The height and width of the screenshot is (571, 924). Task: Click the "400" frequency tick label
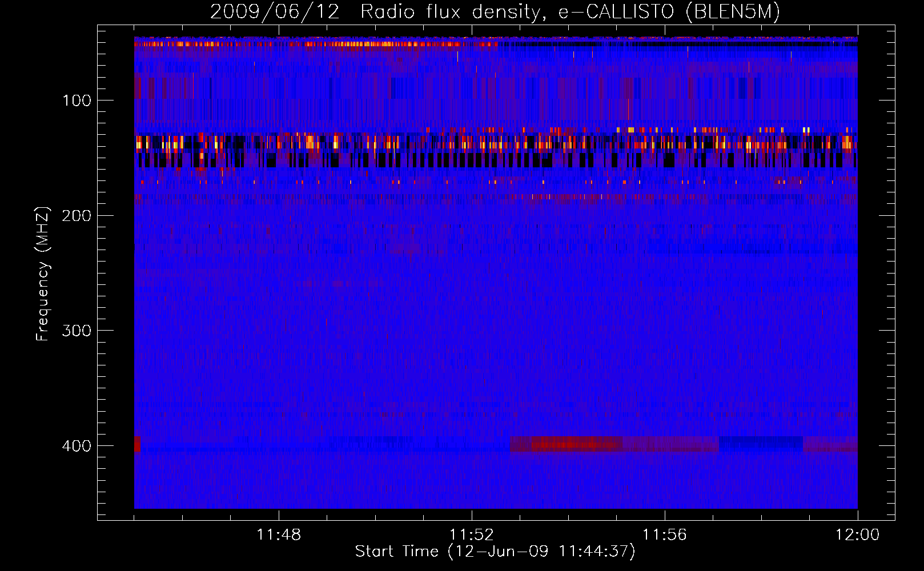coord(77,445)
